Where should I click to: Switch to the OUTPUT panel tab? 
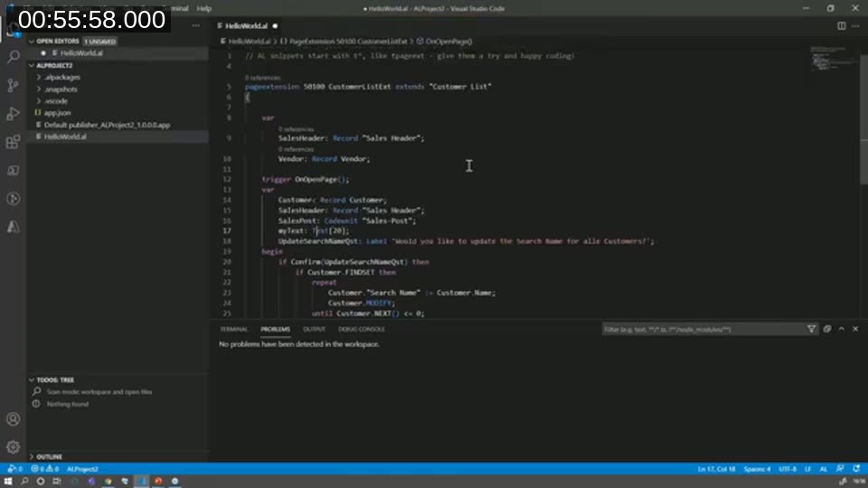pos(314,329)
